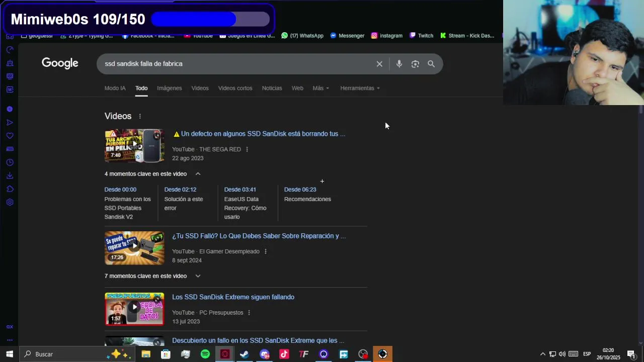Jump to key moment Desde 03:41
644x362 pixels.
coord(240,190)
